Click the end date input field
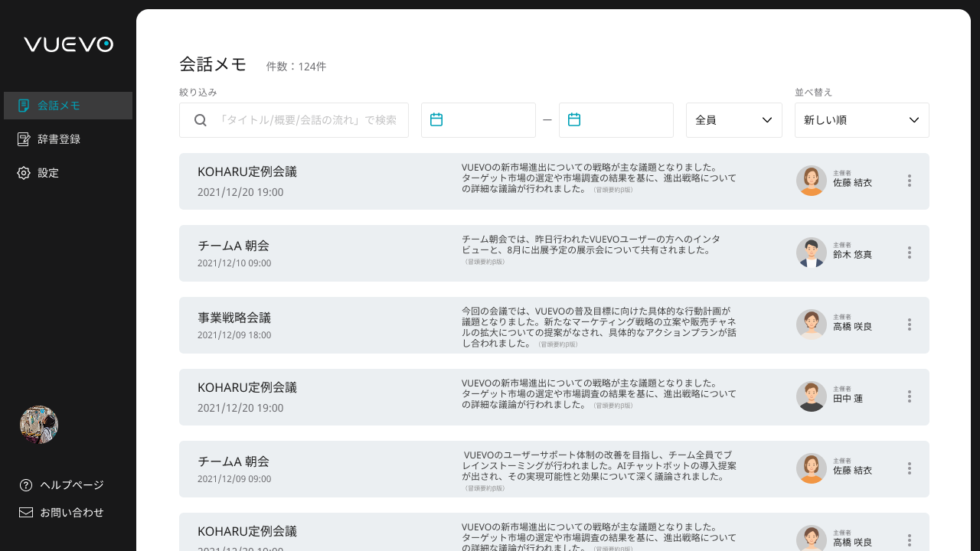 point(616,120)
